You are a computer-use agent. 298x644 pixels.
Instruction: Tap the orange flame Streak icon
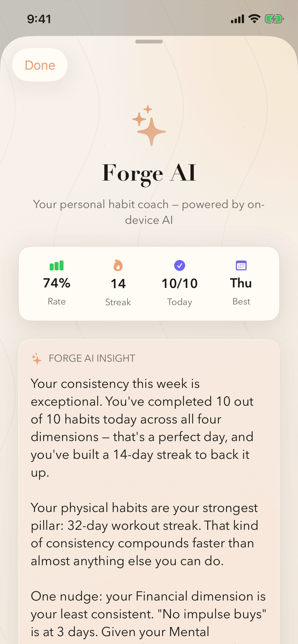tap(118, 266)
